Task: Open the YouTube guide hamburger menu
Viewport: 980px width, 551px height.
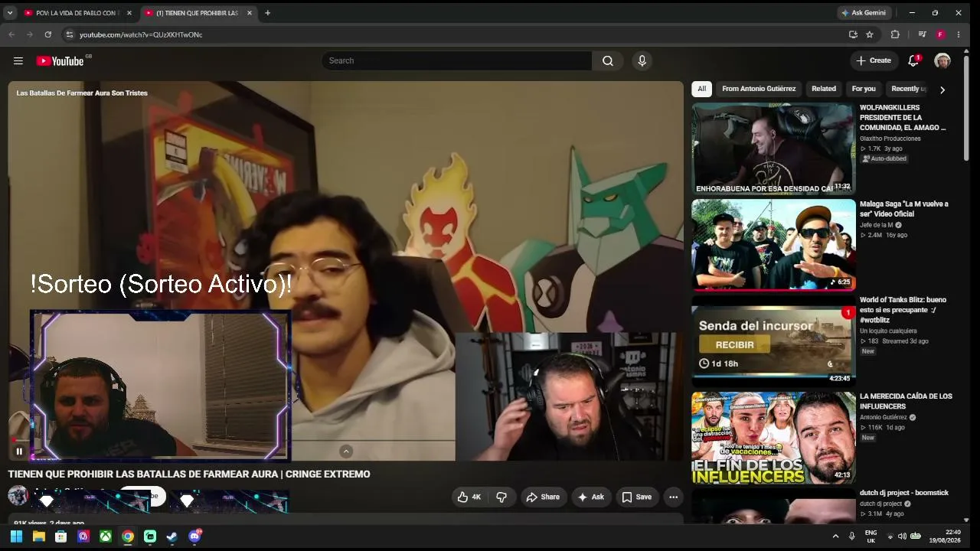Action: [x=18, y=60]
